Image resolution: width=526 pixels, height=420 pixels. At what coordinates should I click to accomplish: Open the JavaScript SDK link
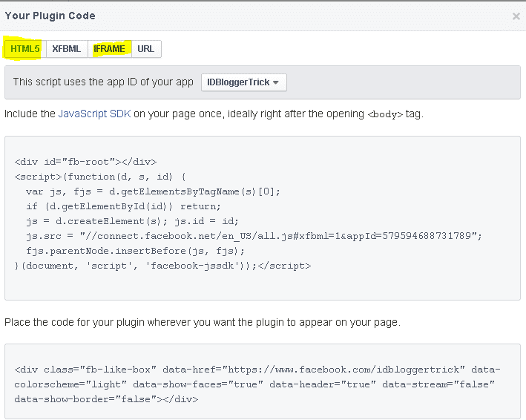coord(94,114)
